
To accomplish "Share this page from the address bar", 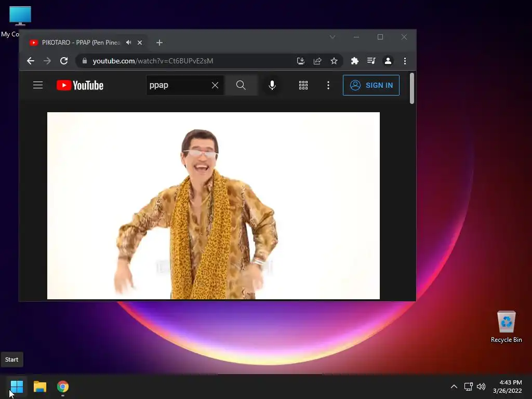I will pos(317,61).
